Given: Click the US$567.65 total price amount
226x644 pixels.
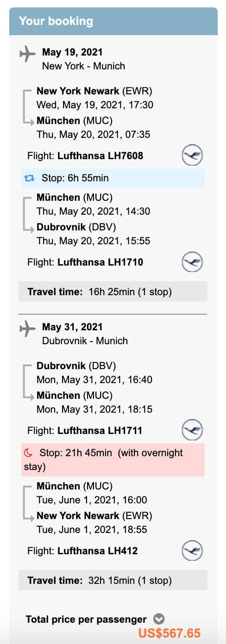Looking at the screenshot, I should click(x=169, y=633).
